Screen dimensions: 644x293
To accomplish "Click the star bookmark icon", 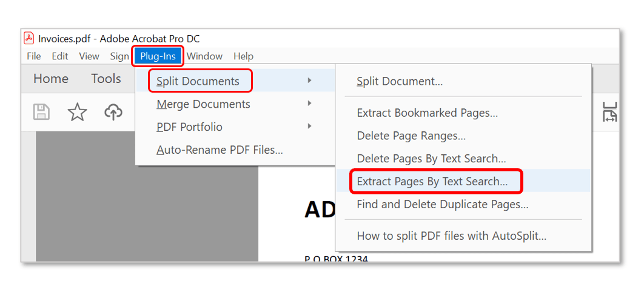I will click(77, 112).
